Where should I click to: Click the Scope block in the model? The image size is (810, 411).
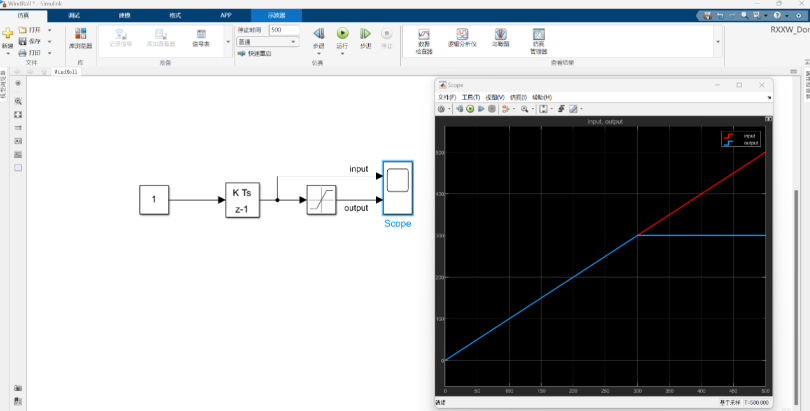[398, 188]
